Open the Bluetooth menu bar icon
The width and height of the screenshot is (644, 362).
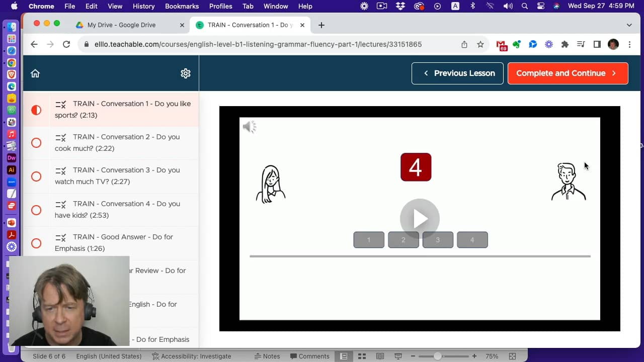tap(472, 6)
